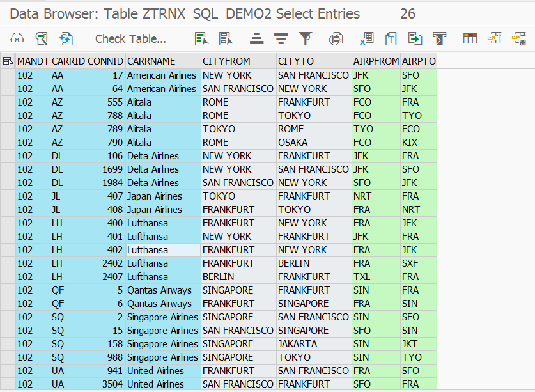
Task: Click the Deselect All rows icon
Action: [226, 38]
